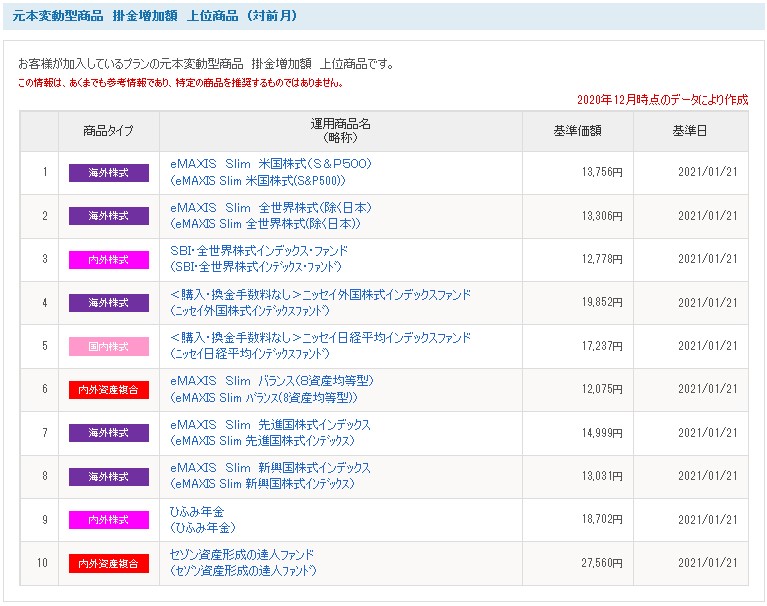Image resolution: width=767 pixels, height=606 pixels.
Task: Click the price 14,999円
Action: pos(602,433)
